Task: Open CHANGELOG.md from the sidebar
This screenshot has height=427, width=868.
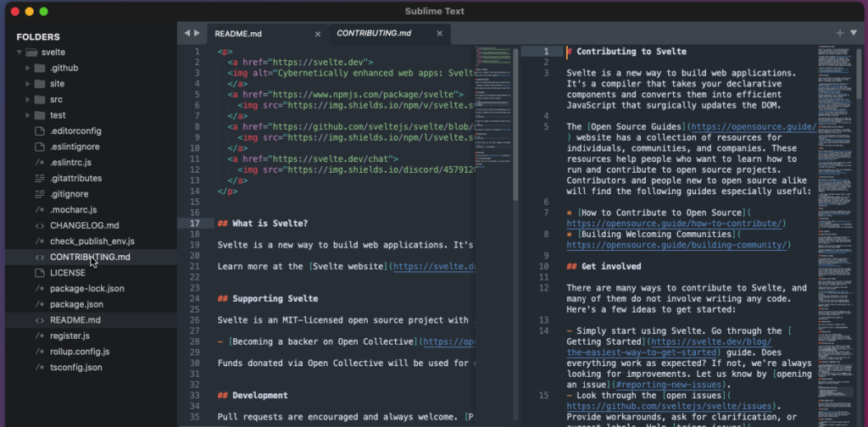Action: pyautogui.click(x=91, y=225)
